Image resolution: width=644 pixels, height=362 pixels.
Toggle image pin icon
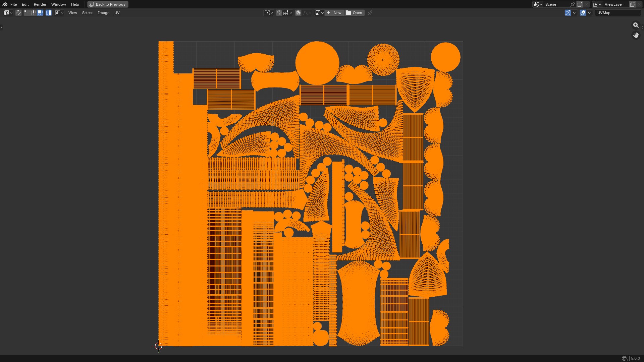(370, 13)
